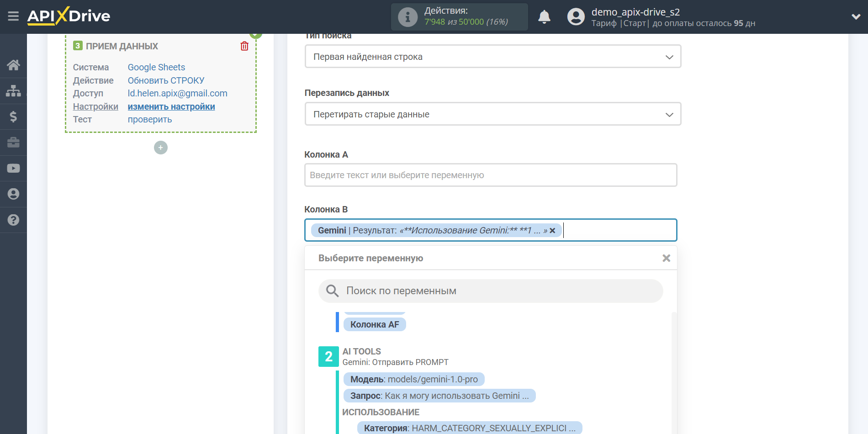Close the variable selection panel
Image resolution: width=868 pixels, height=434 pixels.
(x=666, y=258)
